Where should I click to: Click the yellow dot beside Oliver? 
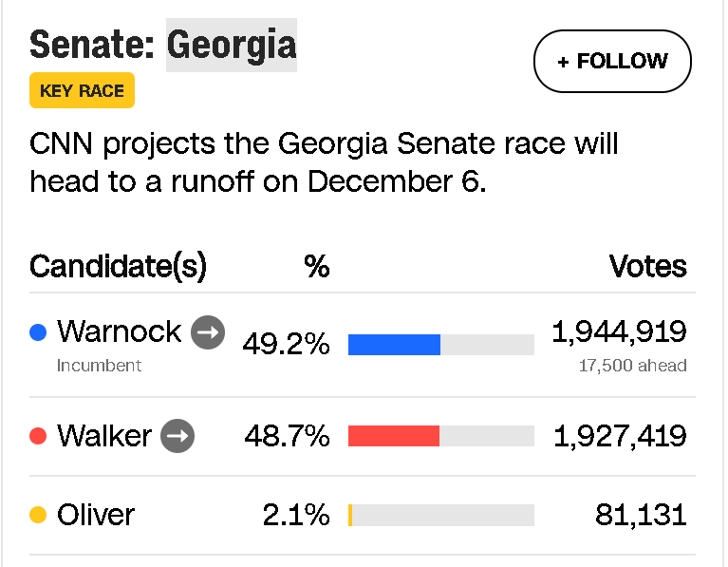coord(38,515)
